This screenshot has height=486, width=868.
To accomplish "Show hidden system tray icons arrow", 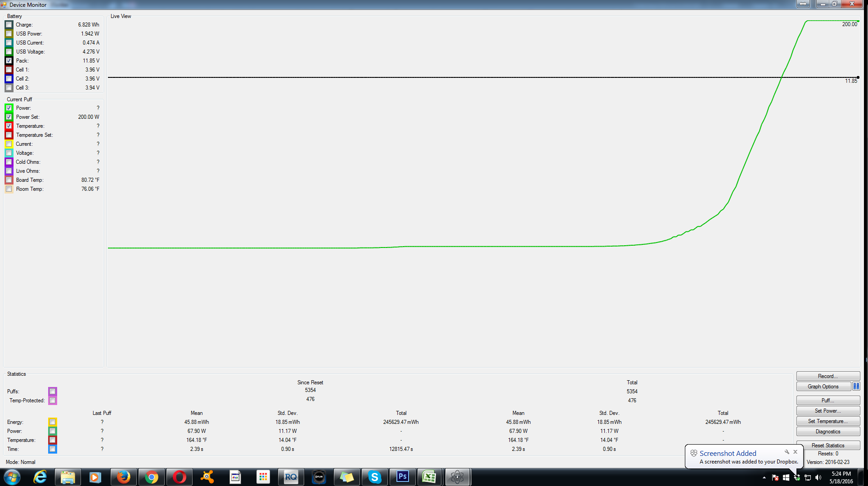I will coord(764,477).
